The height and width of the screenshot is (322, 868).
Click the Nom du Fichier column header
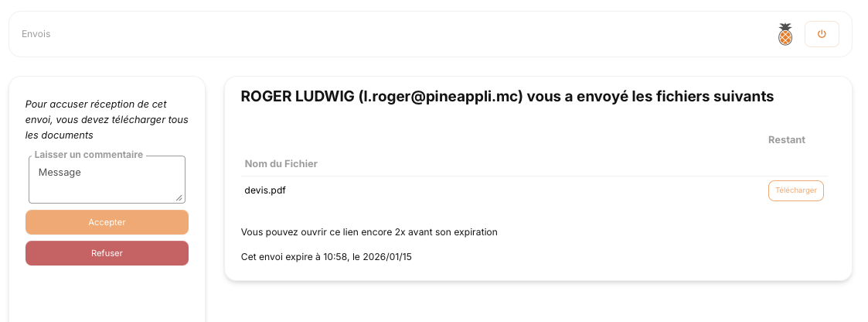(x=281, y=164)
